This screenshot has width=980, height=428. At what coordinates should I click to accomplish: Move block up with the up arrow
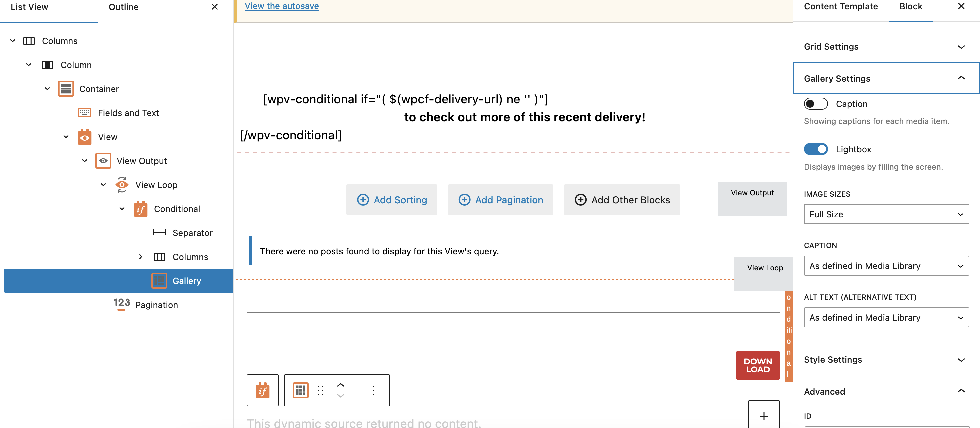[340, 385]
